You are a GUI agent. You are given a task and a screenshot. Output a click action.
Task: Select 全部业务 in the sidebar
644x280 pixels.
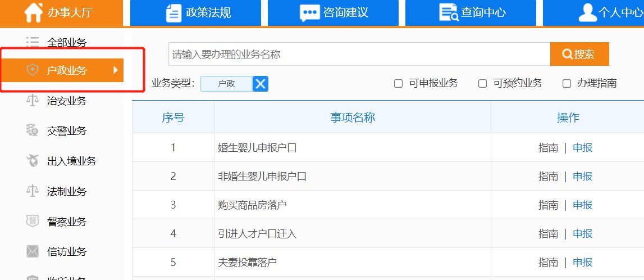(x=67, y=42)
